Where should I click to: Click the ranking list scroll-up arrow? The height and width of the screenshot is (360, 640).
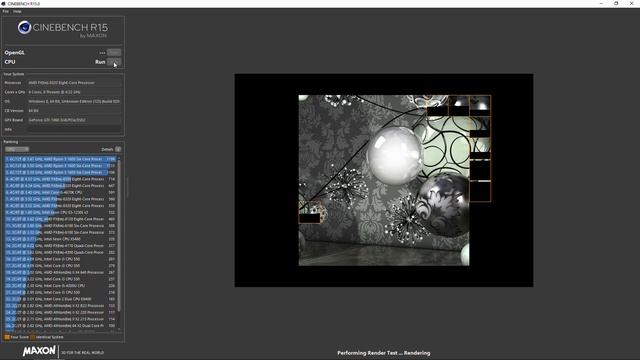tap(119, 158)
